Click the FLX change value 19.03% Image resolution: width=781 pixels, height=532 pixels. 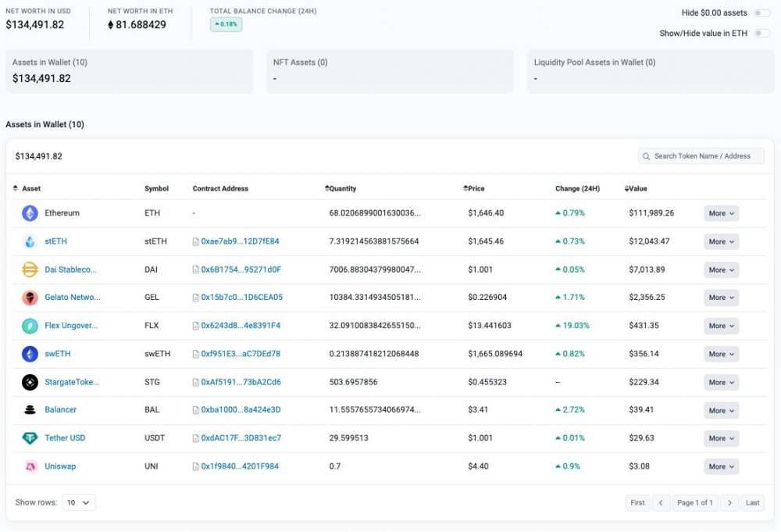point(572,326)
